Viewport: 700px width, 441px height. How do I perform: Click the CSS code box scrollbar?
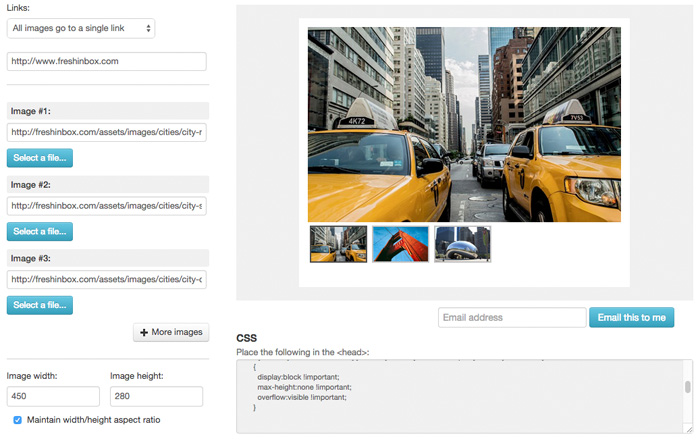687,389
